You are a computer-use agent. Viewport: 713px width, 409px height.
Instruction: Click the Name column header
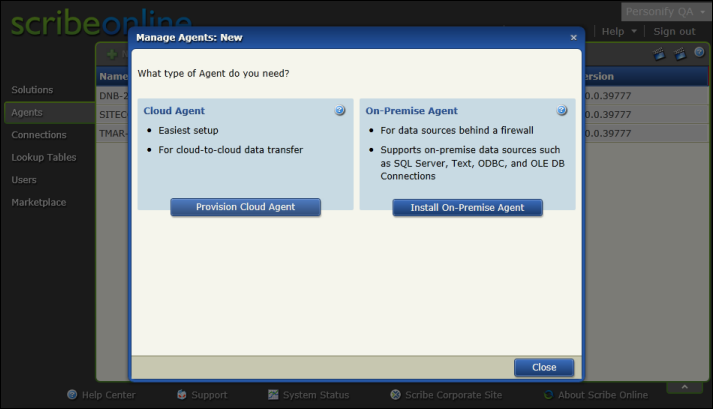[113, 76]
